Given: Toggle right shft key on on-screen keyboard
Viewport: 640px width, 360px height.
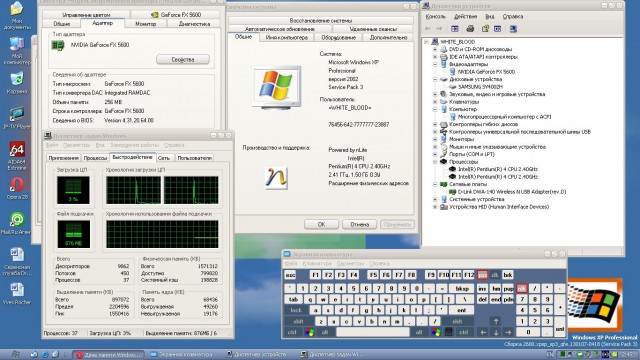Looking at the screenshot, I should [x=457, y=321].
